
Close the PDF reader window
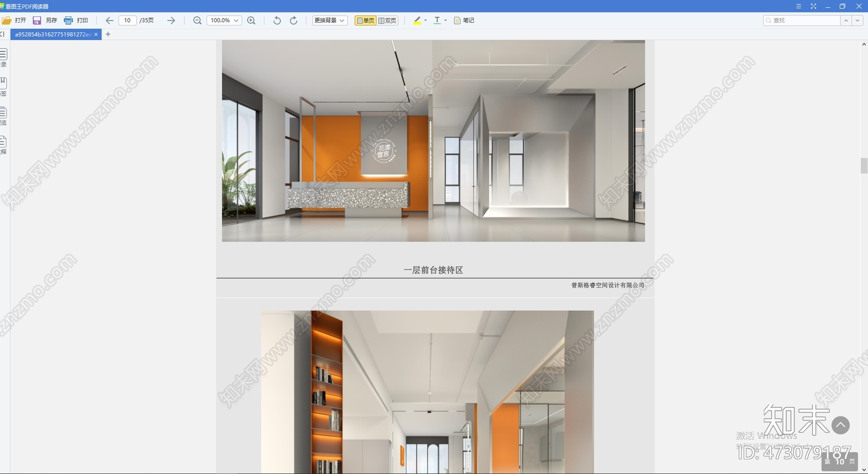(859, 6)
